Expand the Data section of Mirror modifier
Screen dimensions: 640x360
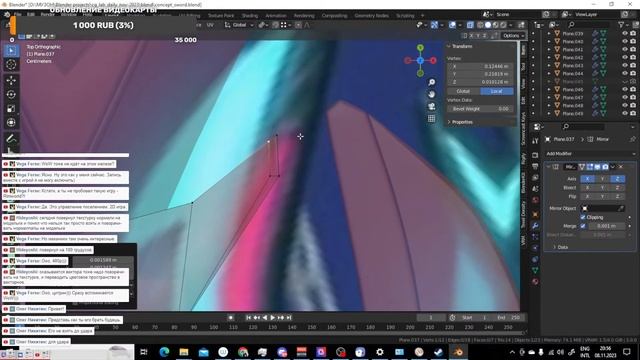pyautogui.click(x=555, y=247)
